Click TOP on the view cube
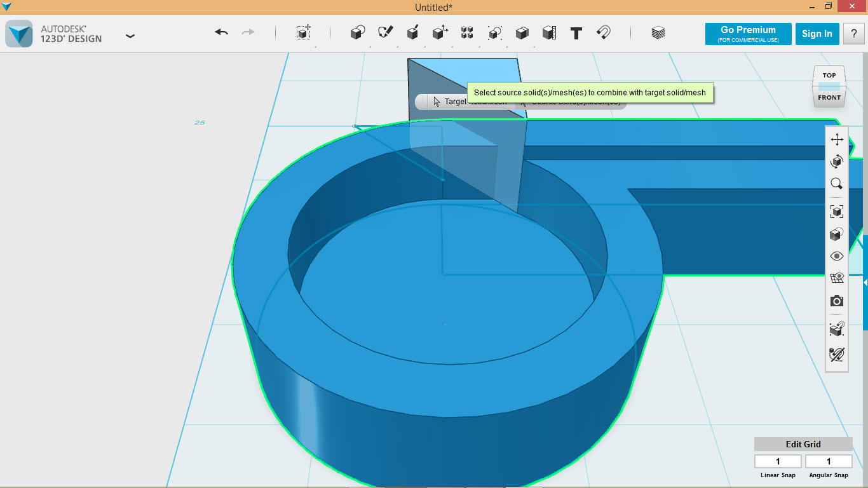 pos(829,74)
